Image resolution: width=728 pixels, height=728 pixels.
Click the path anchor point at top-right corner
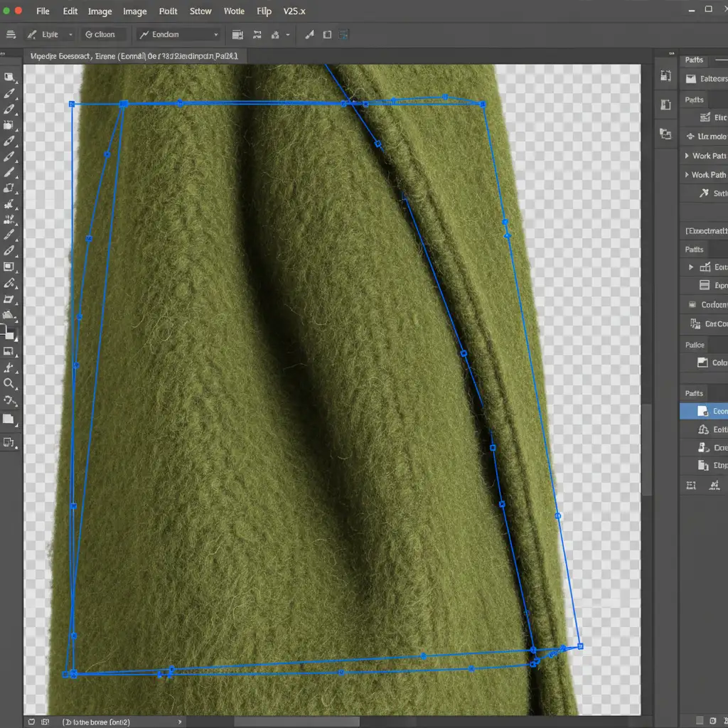coord(483,105)
